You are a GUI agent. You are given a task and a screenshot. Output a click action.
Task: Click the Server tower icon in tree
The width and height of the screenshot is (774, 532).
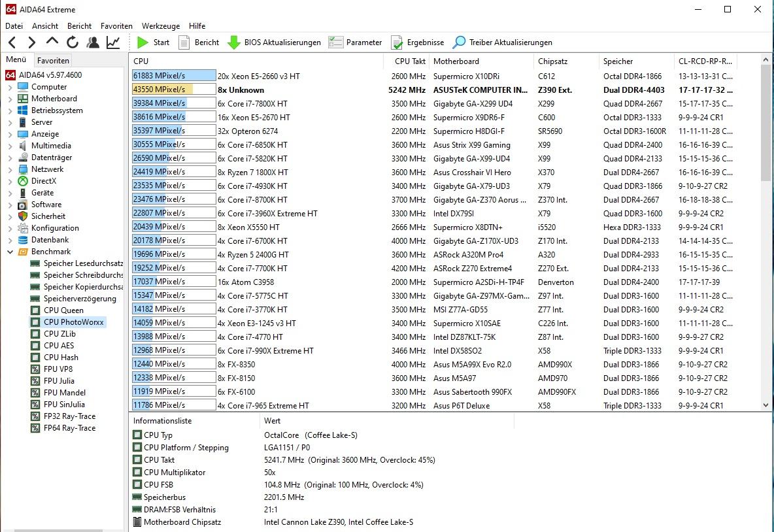click(x=23, y=122)
